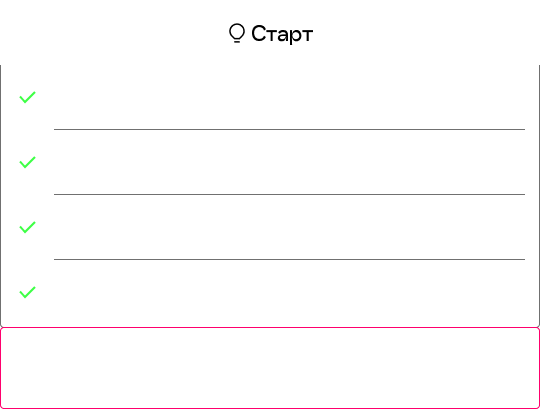
Task: Click the left edge of the pink-outlined box
Action: 1,368
